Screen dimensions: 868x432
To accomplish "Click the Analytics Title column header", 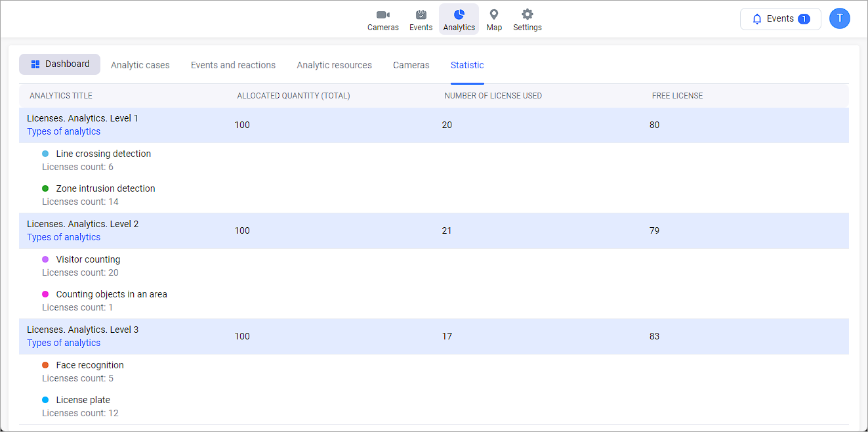I will [x=61, y=96].
